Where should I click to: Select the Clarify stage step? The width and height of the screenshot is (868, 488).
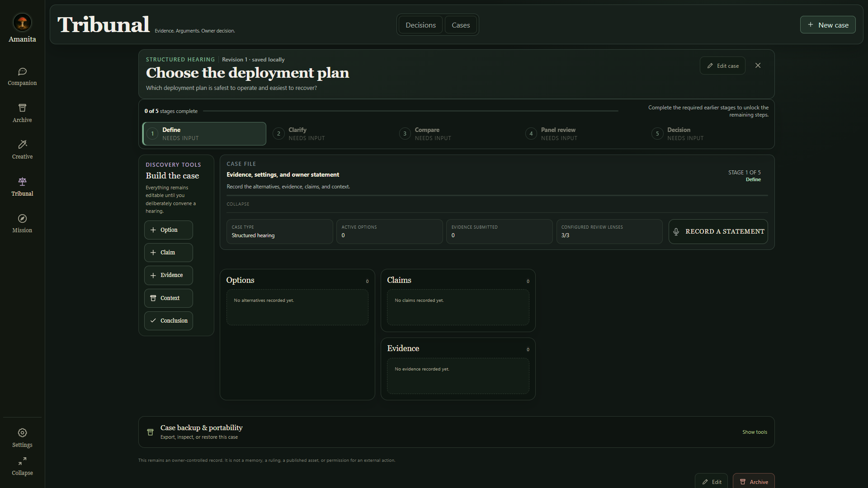[330, 134]
